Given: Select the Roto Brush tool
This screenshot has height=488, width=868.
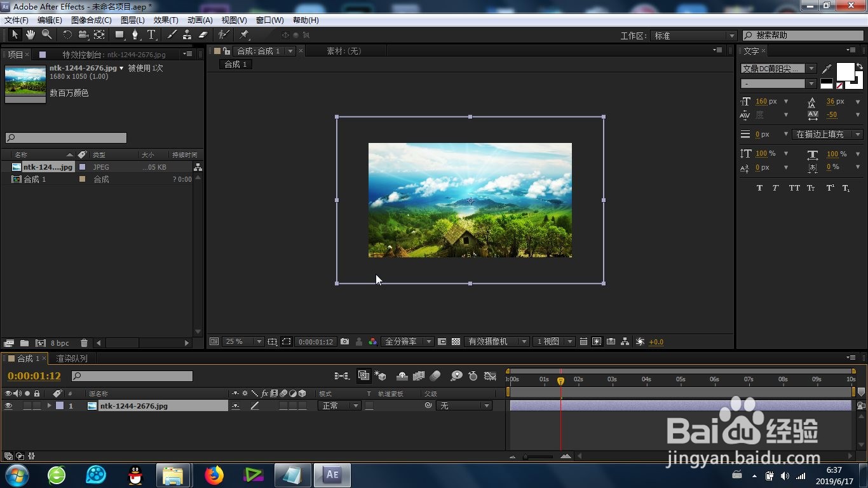Looking at the screenshot, I should [x=223, y=34].
